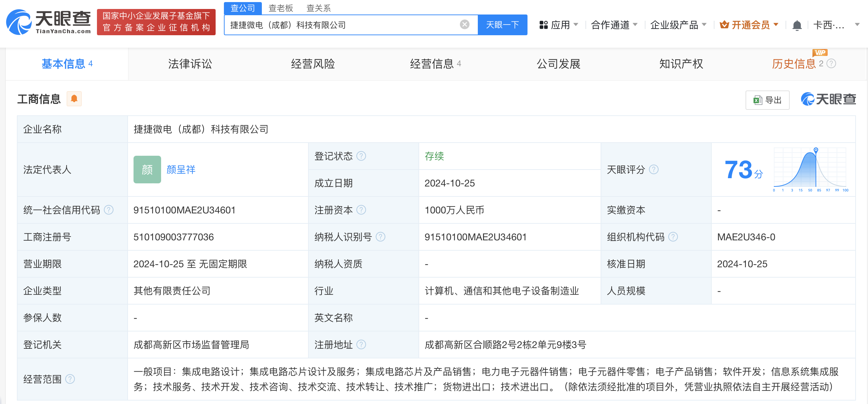The height and width of the screenshot is (404, 868).
Task: Expand the 应用 dropdown menu
Action: 559,25
